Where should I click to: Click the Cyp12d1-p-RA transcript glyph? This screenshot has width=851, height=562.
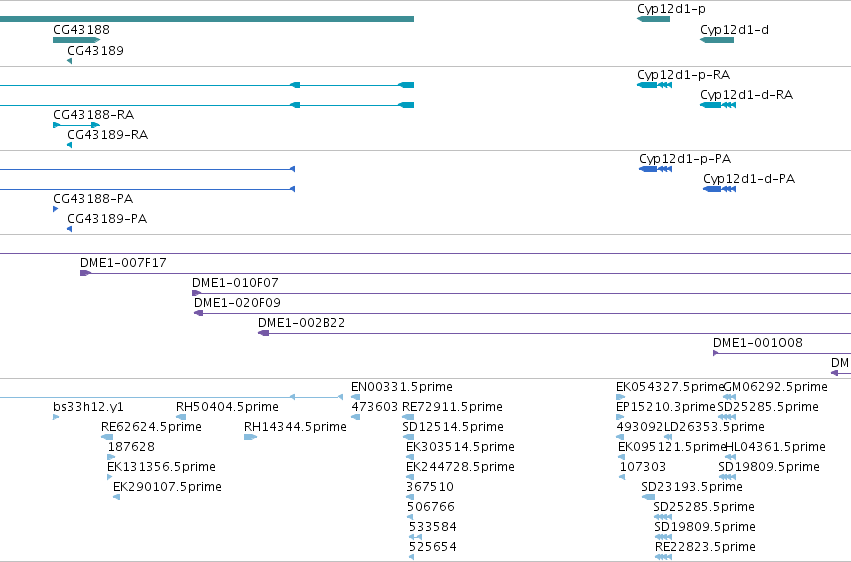pos(655,85)
